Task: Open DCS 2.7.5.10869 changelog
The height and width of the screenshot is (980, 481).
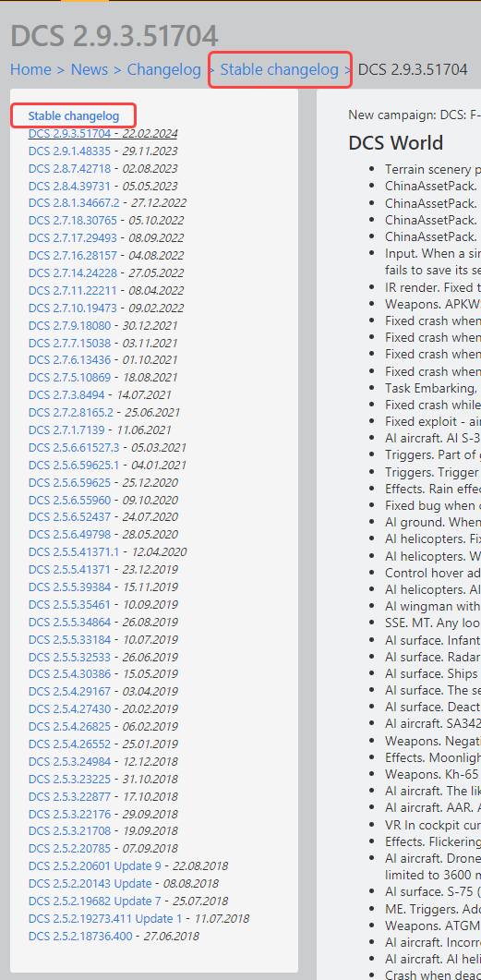Action: 69,378
